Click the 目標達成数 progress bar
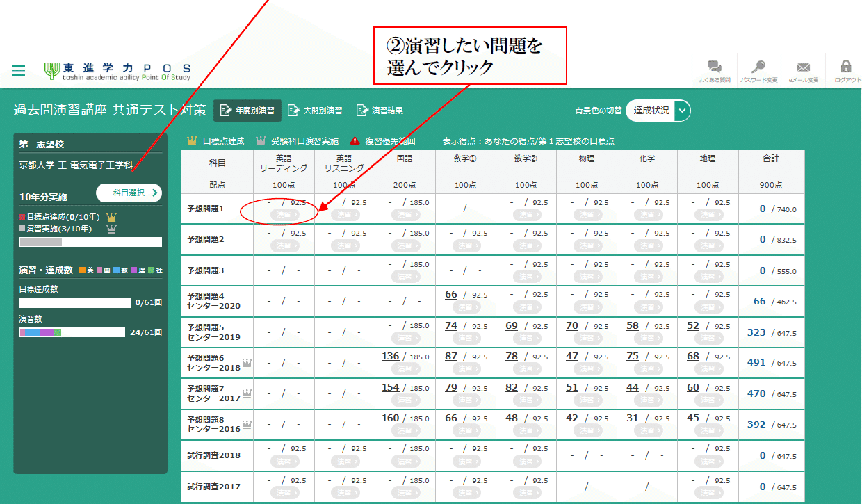862x504 pixels. pos(74,303)
